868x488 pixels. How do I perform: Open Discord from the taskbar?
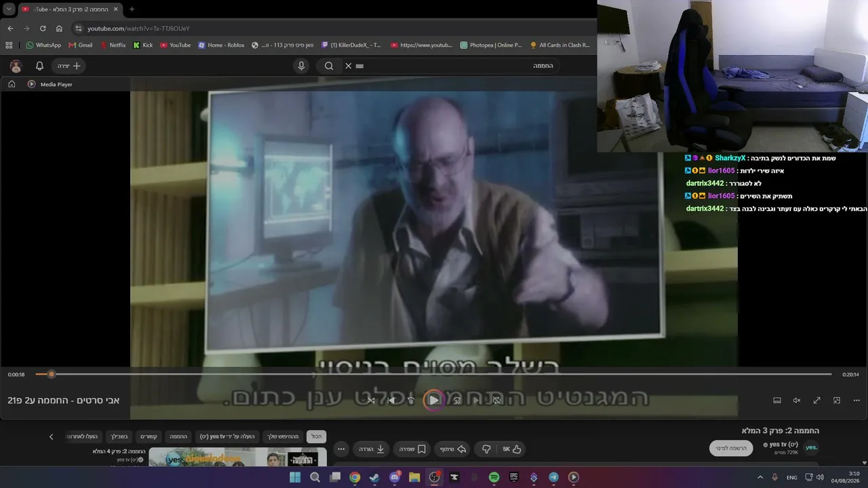pos(395,477)
